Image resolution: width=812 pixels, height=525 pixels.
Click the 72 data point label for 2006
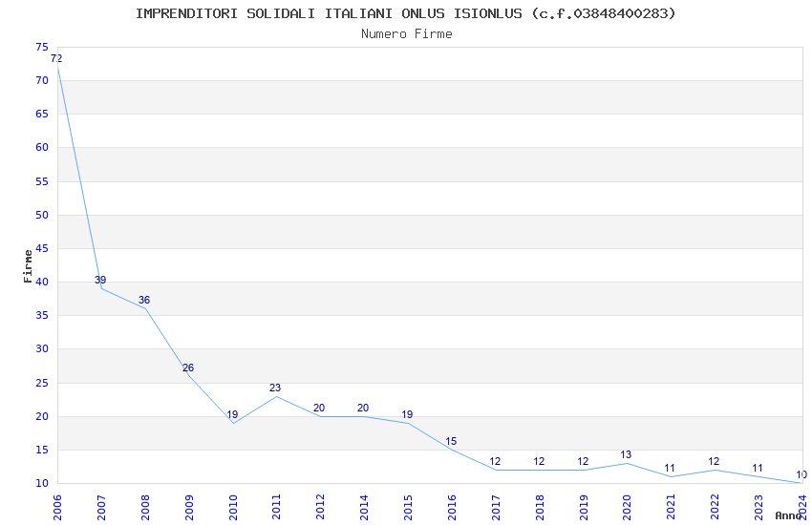click(56, 59)
